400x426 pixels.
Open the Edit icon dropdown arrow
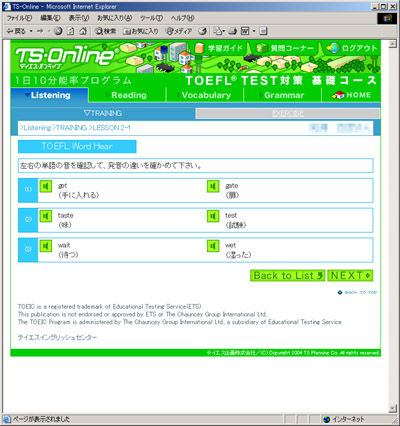(254, 31)
